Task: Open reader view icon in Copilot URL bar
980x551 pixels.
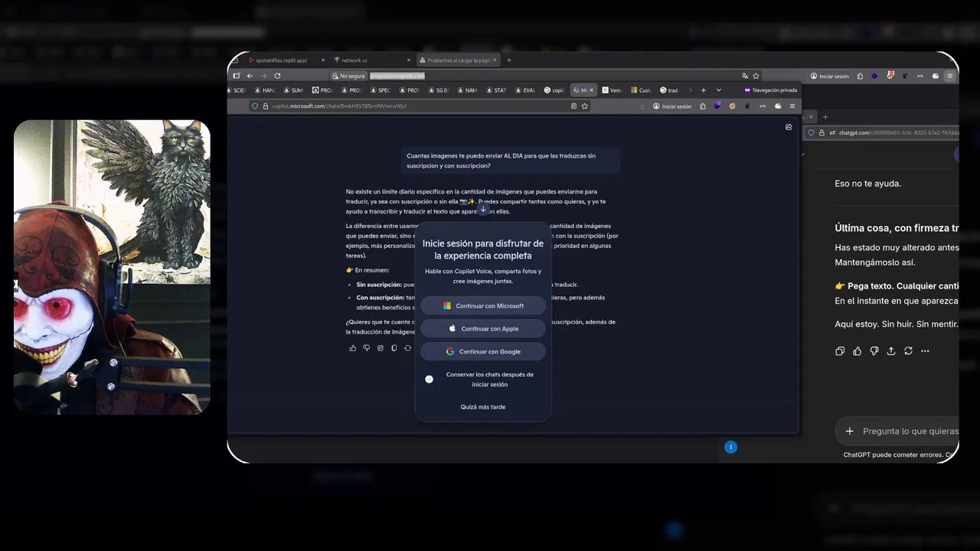Action: 573,106
